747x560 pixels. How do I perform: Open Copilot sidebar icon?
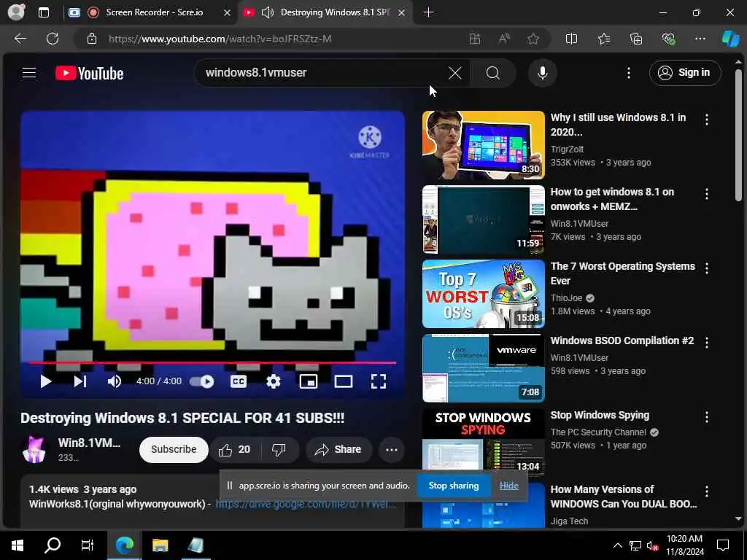(x=731, y=39)
